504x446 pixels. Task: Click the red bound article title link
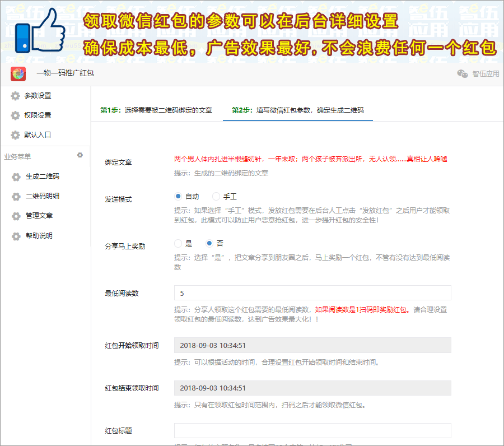click(x=310, y=159)
